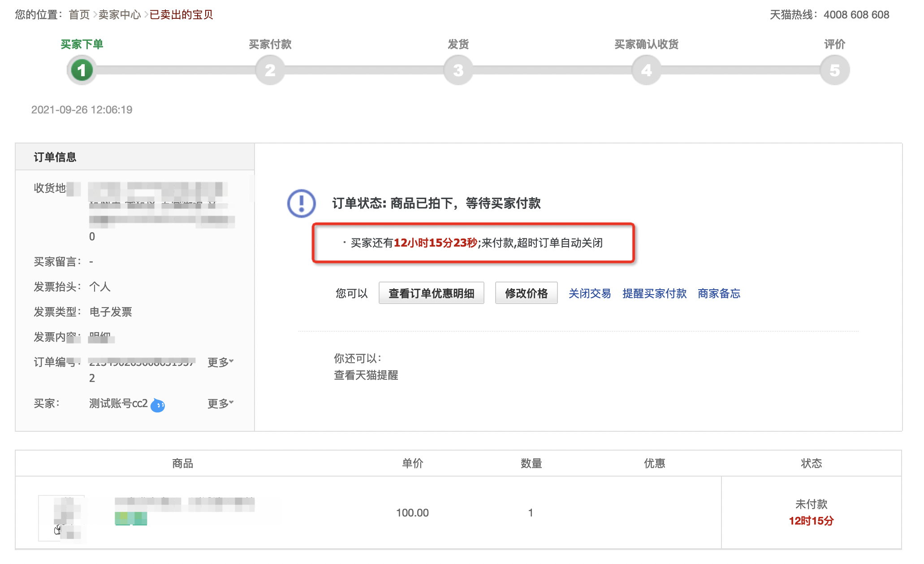Expand 更多 next to buyer name
This screenshot has width=924, height=564.
220,403
